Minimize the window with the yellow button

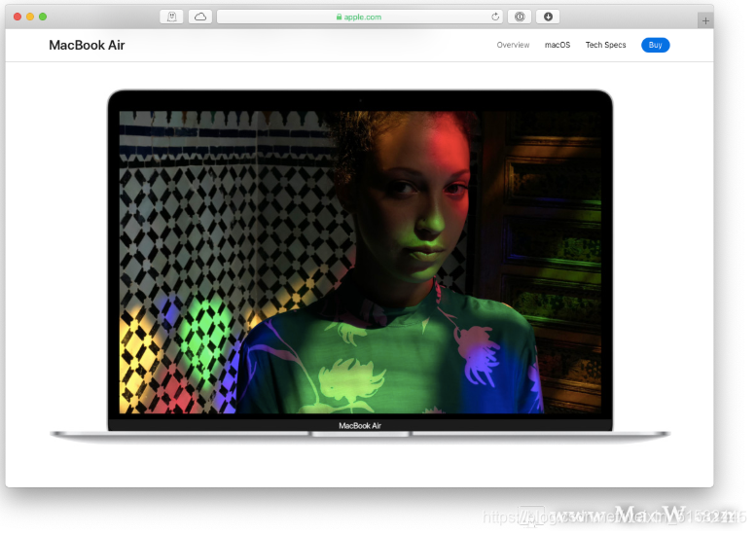click(x=30, y=17)
